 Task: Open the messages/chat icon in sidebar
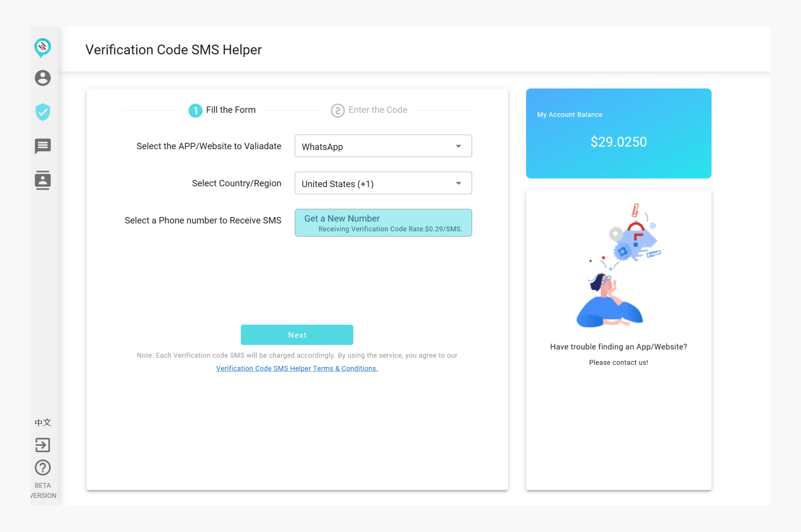[x=42, y=146]
